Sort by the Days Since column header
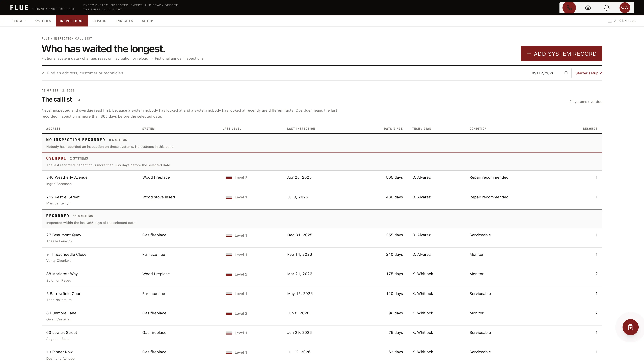Image resolution: width=644 pixels, height=362 pixels. pyautogui.click(x=393, y=129)
